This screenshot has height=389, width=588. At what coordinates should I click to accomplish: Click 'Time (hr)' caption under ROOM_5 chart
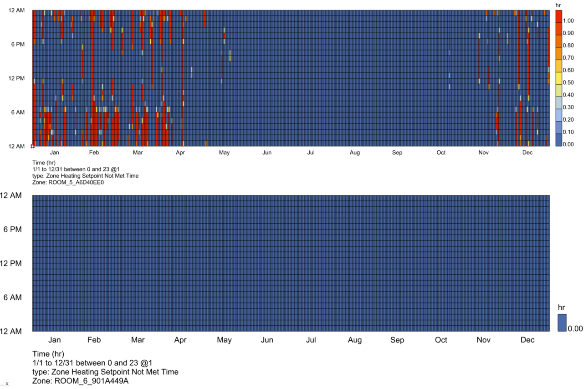pos(45,163)
